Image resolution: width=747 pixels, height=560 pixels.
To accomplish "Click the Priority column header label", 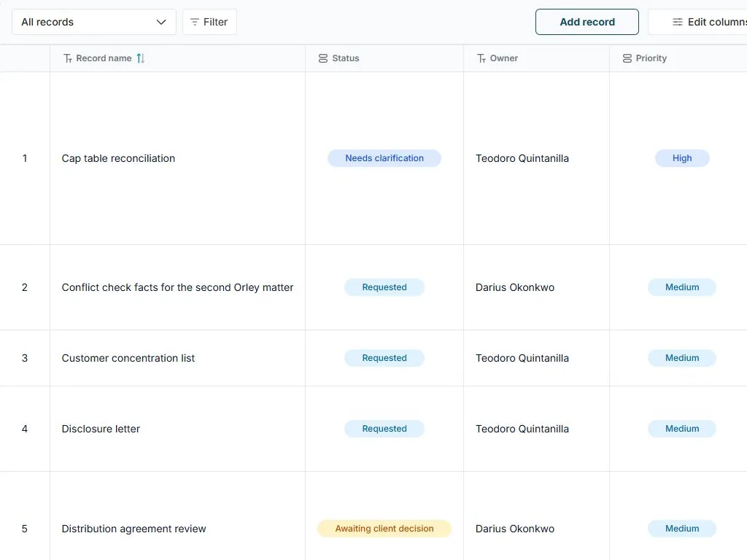I will (x=651, y=58).
